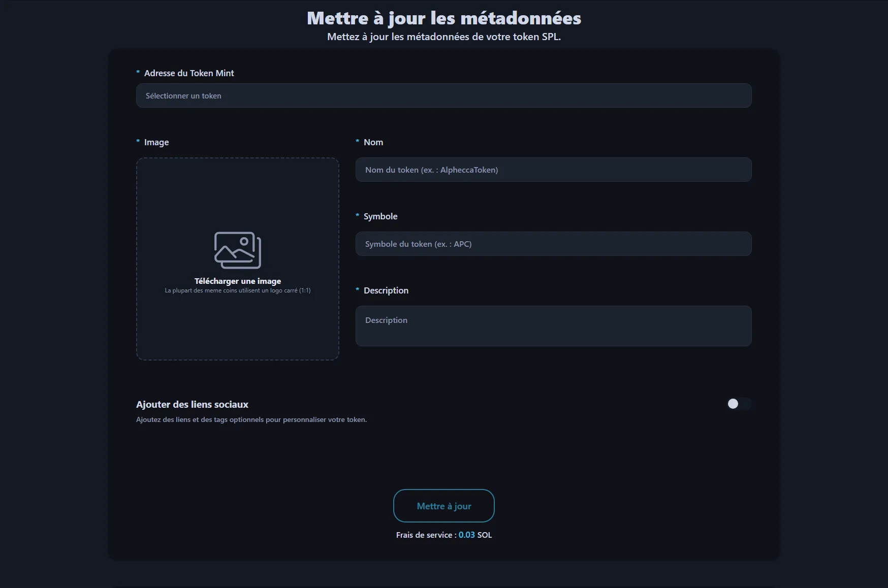Open the 'Sélectionner un token' dropdown
This screenshot has width=888, height=588.
pyautogui.click(x=443, y=95)
